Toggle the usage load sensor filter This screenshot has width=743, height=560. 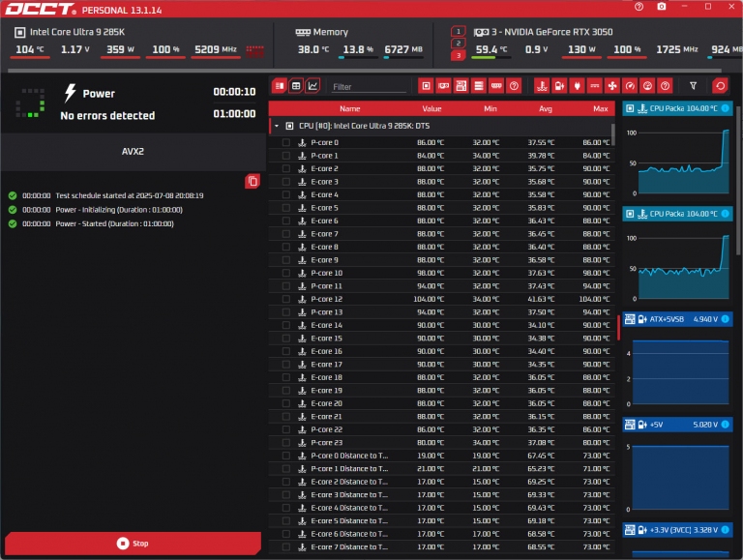pyautogui.click(x=647, y=86)
